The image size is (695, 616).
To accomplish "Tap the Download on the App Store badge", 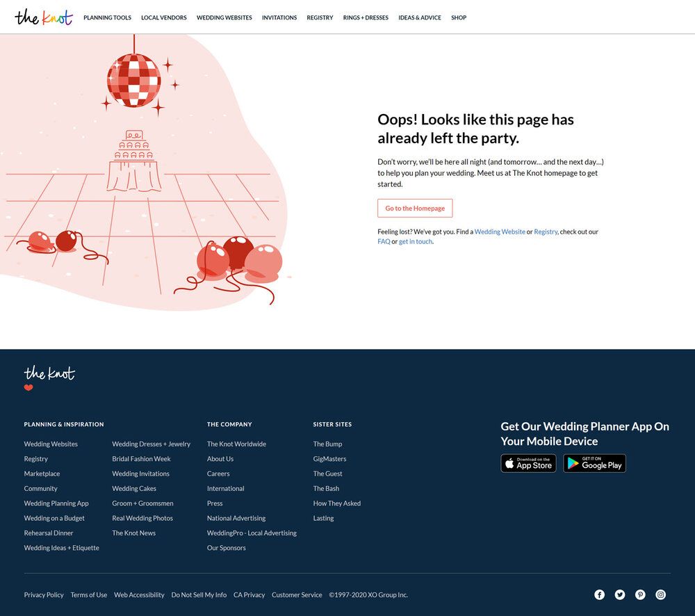I will [x=528, y=464].
